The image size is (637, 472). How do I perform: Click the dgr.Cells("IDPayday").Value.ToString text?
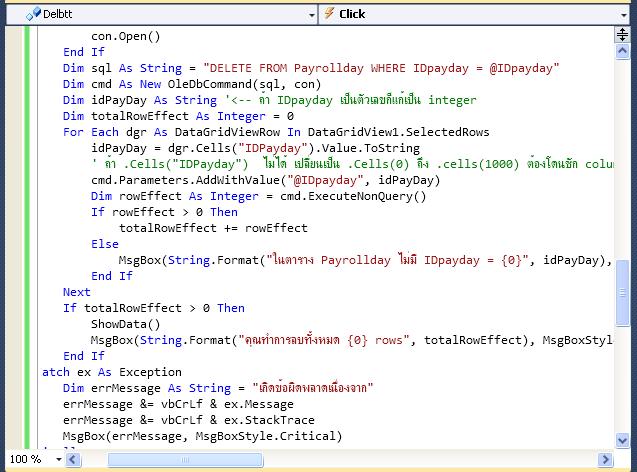pyautogui.click(x=294, y=148)
